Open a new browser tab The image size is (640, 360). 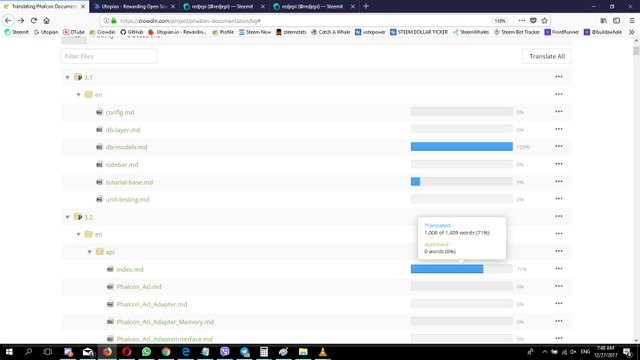tap(366, 6)
